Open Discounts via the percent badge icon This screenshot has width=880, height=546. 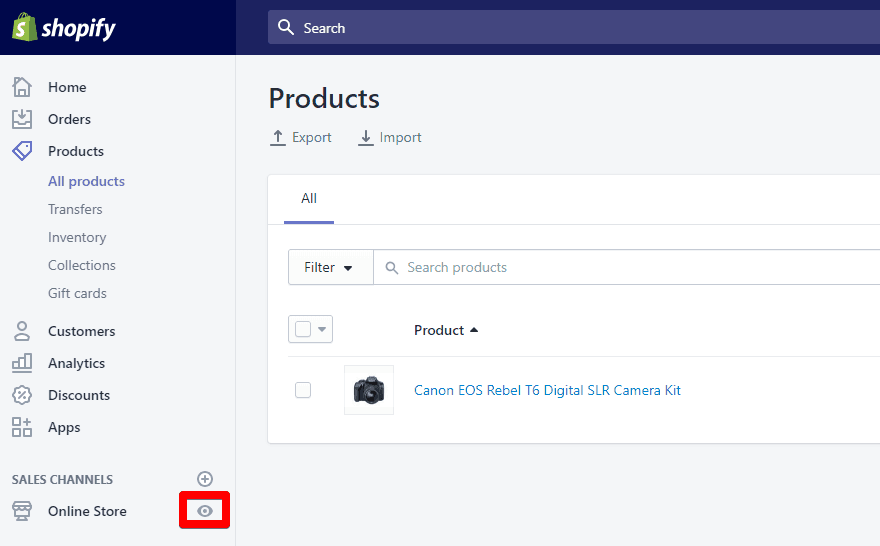(x=22, y=395)
